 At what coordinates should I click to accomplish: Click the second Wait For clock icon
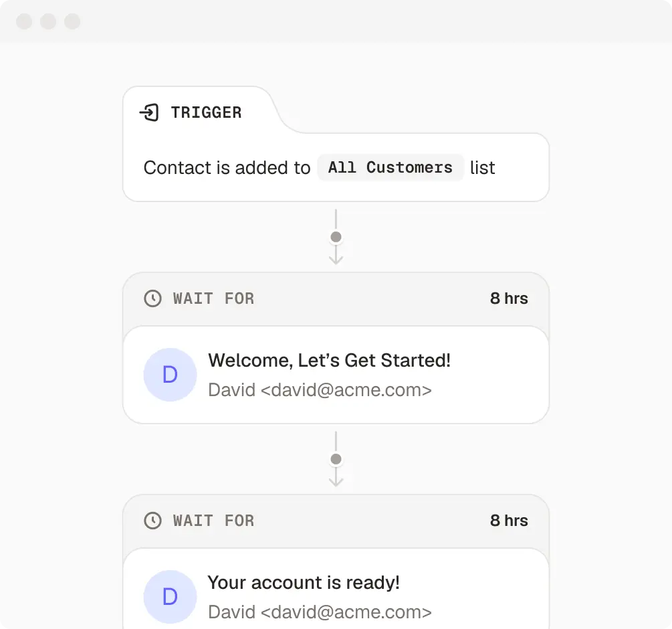(153, 521)
